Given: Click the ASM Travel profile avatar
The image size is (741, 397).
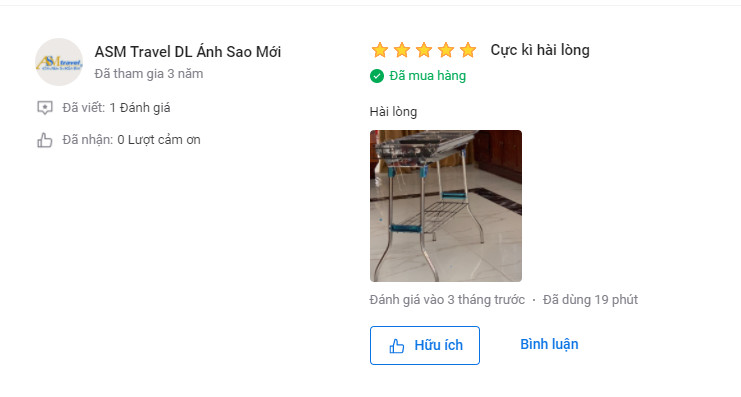Looking at the screenshot, I should pos(59,62).
